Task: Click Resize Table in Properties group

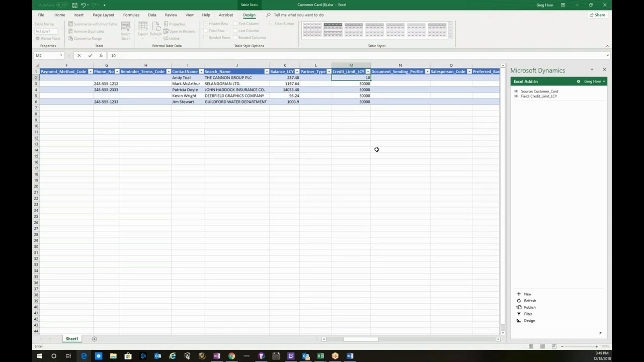Action: pyautogui.click(x=48, y=38)
